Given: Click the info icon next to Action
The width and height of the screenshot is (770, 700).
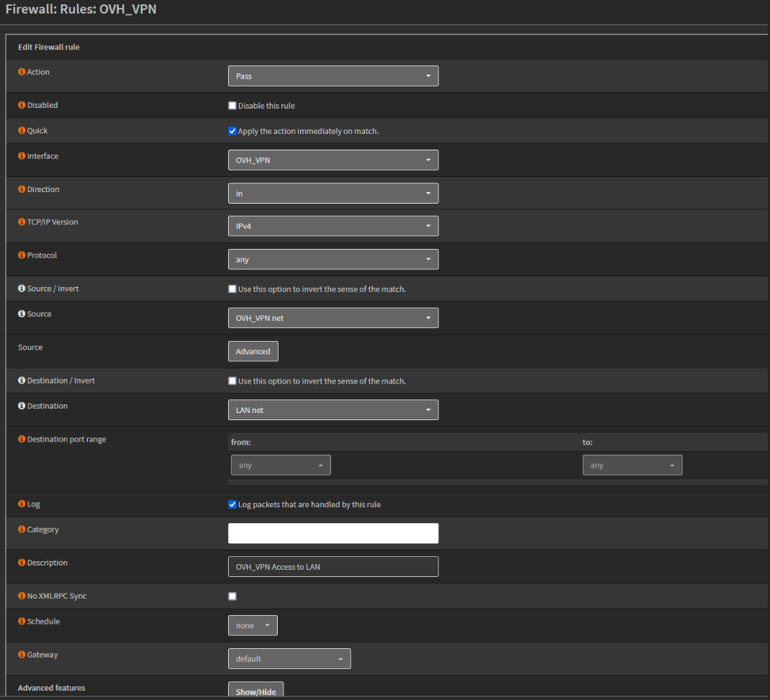Looking at the screenshot, I should 22,72.
